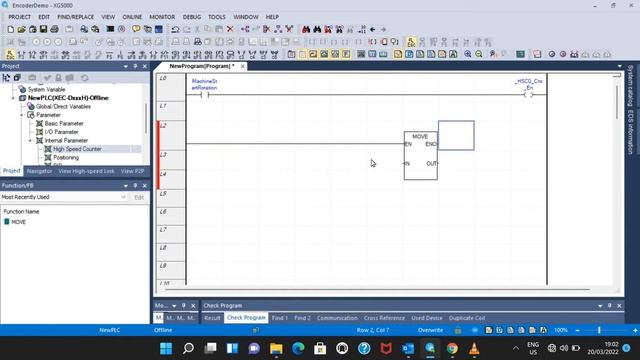Screen dimensions: 640x360
Task: Click the MachineStartRotation contact on rung L0
Action: (204, 95)
